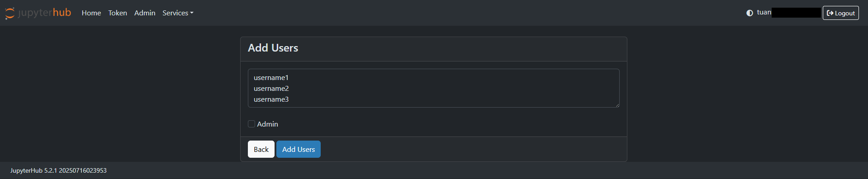
Task: Open the Admin page from navbar
Action: pyautogui.click(x=145, y=13)
